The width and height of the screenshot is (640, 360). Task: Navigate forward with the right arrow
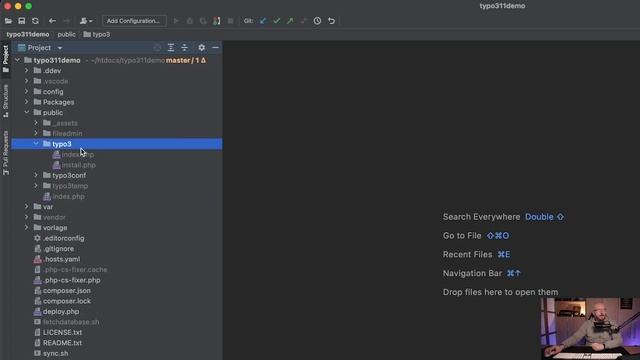coord(67,21)
